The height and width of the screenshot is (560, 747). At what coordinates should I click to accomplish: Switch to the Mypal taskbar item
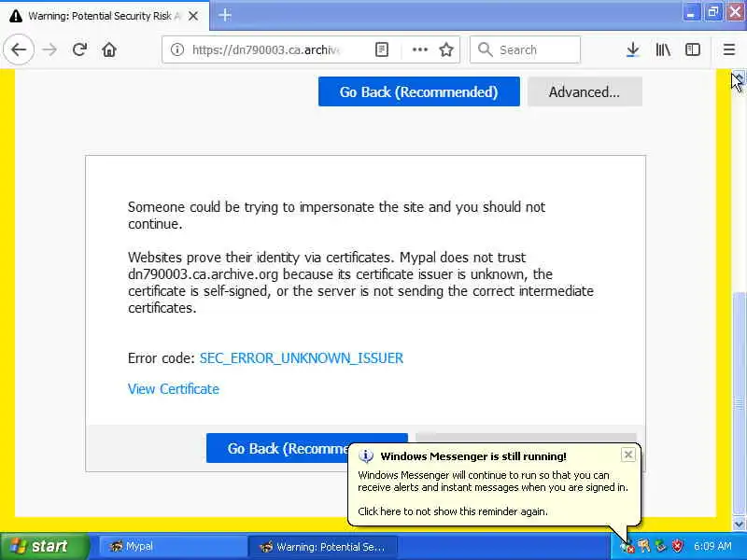[x=172, y=547]
